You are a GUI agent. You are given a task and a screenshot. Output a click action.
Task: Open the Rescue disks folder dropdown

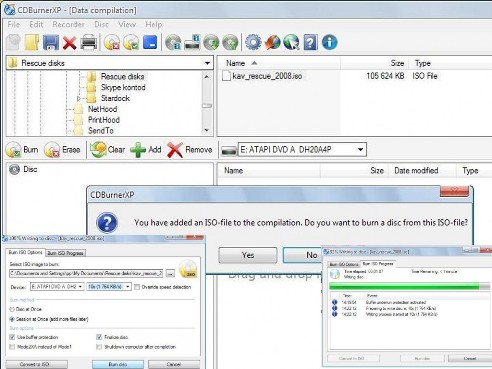click(x=207, y=63)
